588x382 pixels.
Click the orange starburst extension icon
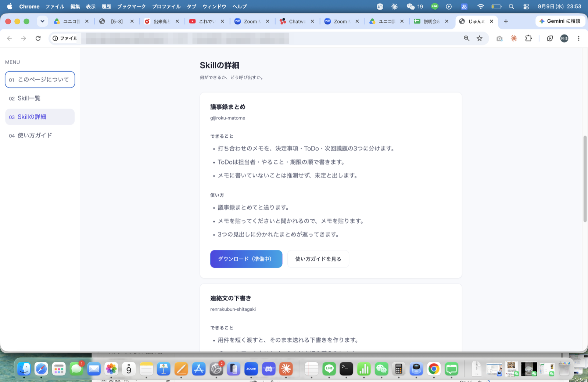(514, 38)
